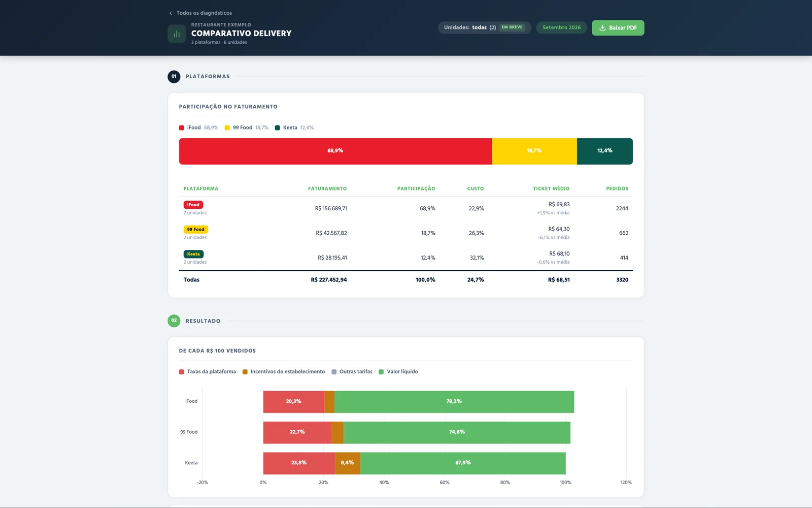Click the iFood 20,3% red bar segment

[x=293, y=402]
